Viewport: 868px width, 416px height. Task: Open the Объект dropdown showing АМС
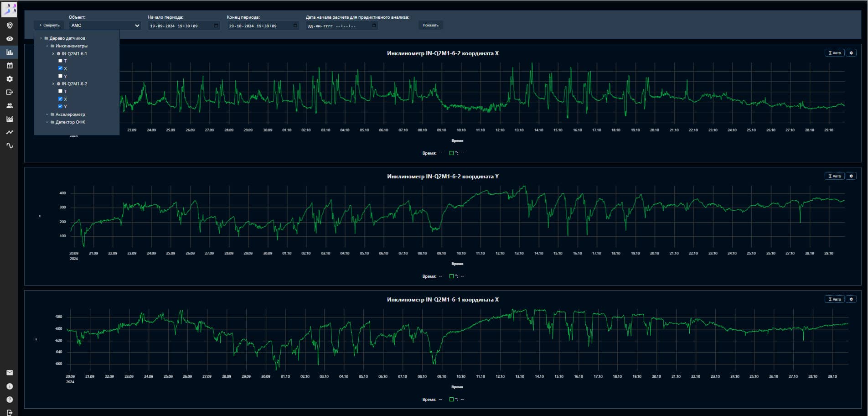click(x=105, y=26)
